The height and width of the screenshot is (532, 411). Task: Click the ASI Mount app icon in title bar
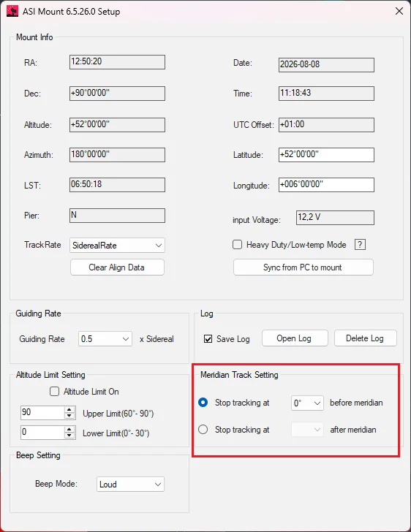point(12,11)
